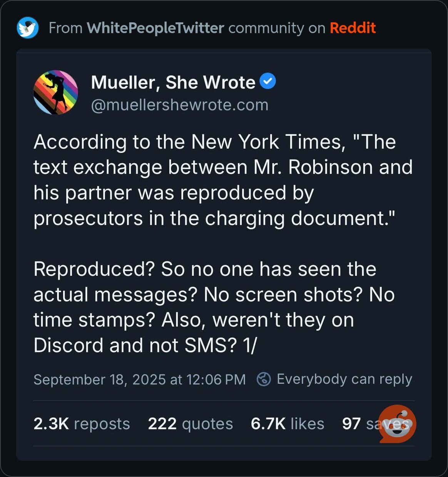Screen dimensions: 448x477
Task: Click the paragraph starting with Reproduced?
Action: 214,307
